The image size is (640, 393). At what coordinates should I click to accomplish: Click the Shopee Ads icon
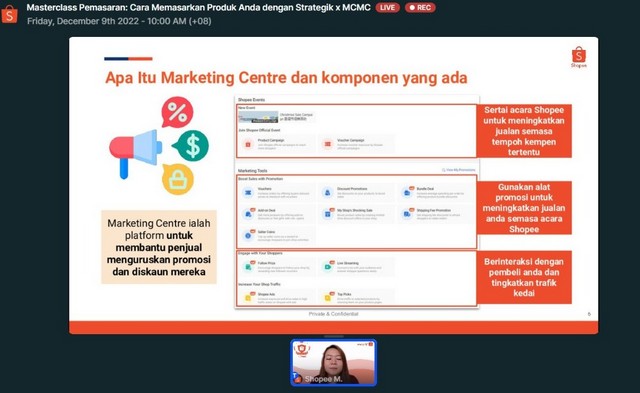coord(248,298)
